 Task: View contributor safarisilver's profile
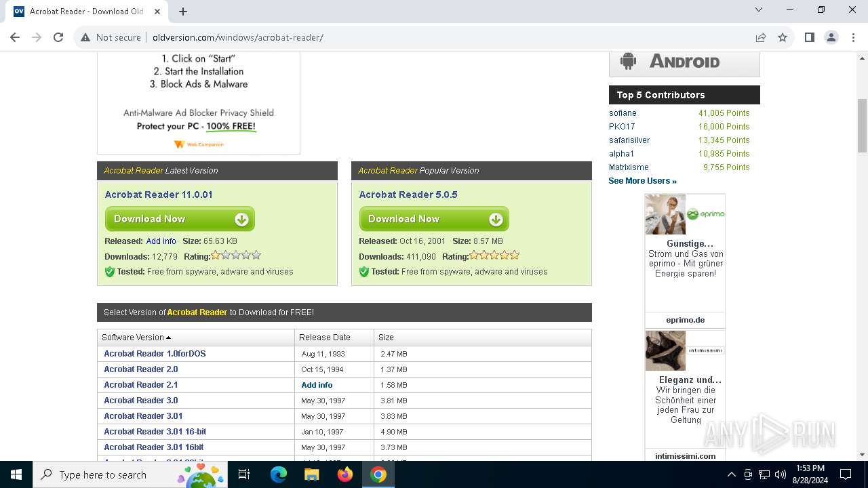[629, 140]
